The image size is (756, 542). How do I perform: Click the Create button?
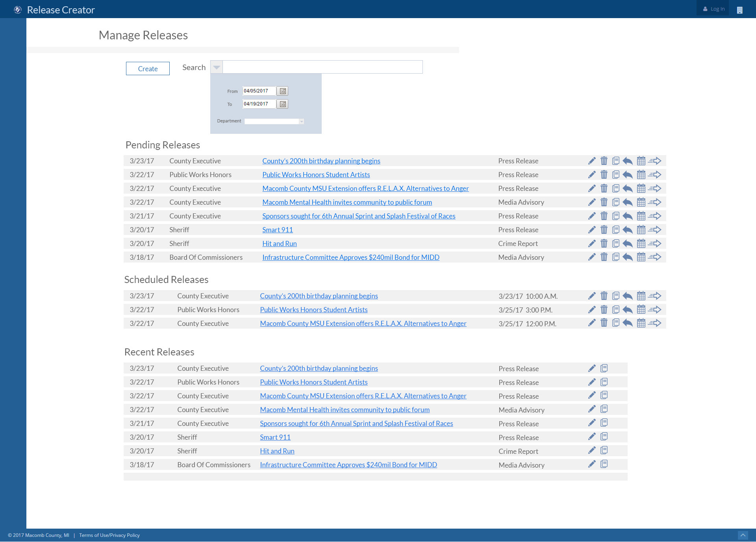click(x=148, y=68)
